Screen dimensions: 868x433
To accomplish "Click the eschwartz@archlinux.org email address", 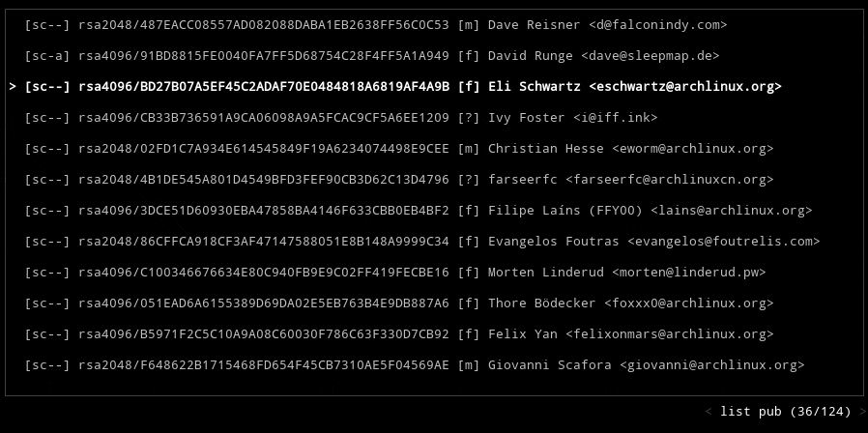I will (x=684, y=87).
